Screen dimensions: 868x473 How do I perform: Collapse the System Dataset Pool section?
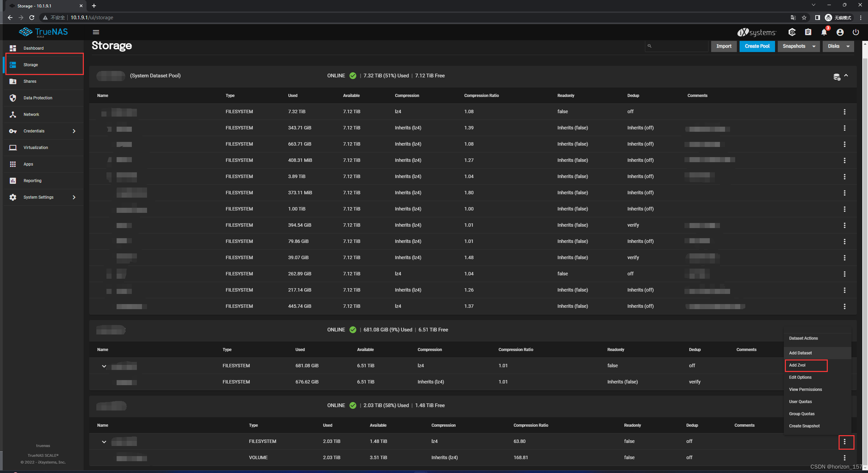(x=846, y=75)
